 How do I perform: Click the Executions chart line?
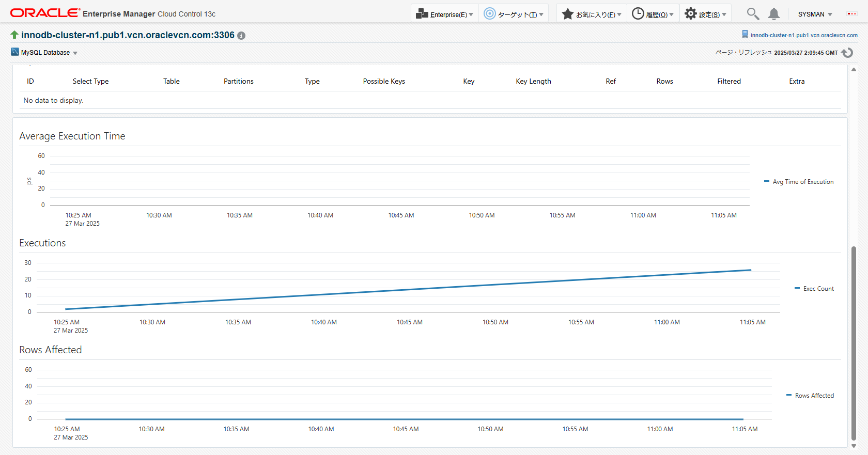pyautogui.click(x=408, y=290)
